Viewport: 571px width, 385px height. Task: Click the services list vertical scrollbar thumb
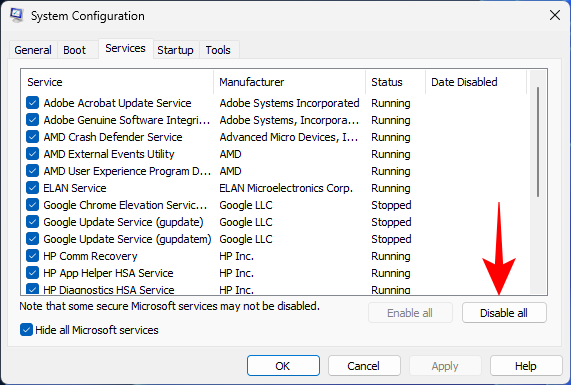coord(538,142)
